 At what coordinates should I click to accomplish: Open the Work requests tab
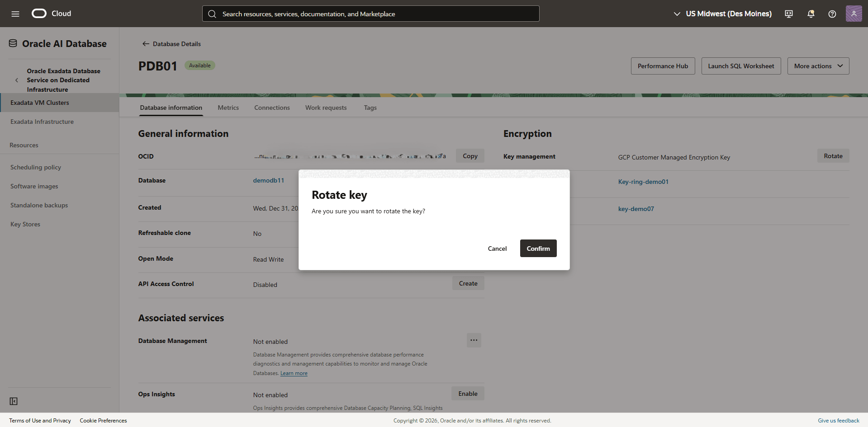(x=326, y=108)
